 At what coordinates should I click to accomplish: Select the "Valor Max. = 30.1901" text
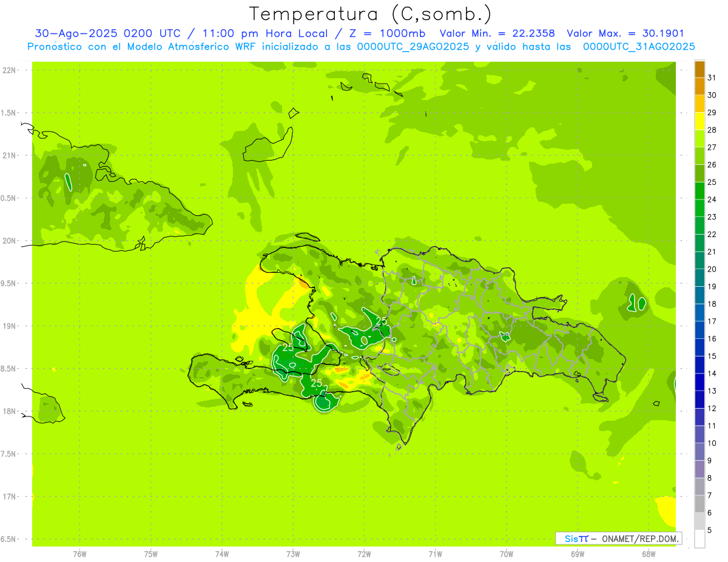(x=625, y=34)
